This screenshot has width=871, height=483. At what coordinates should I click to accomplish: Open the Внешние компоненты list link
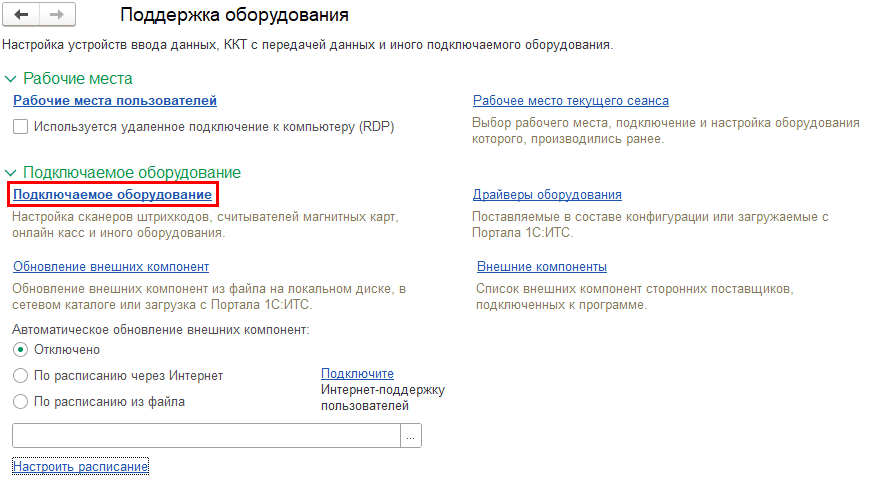[x=541, y=266]
